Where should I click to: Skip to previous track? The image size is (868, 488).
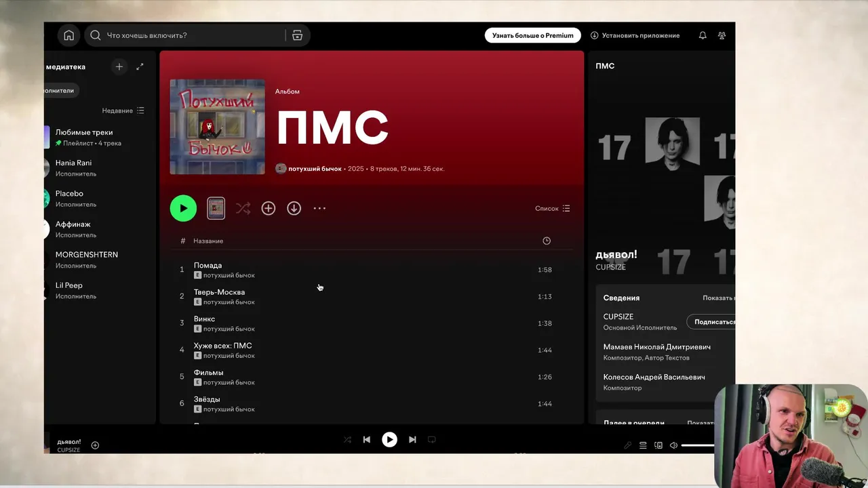tap(366, 439)
